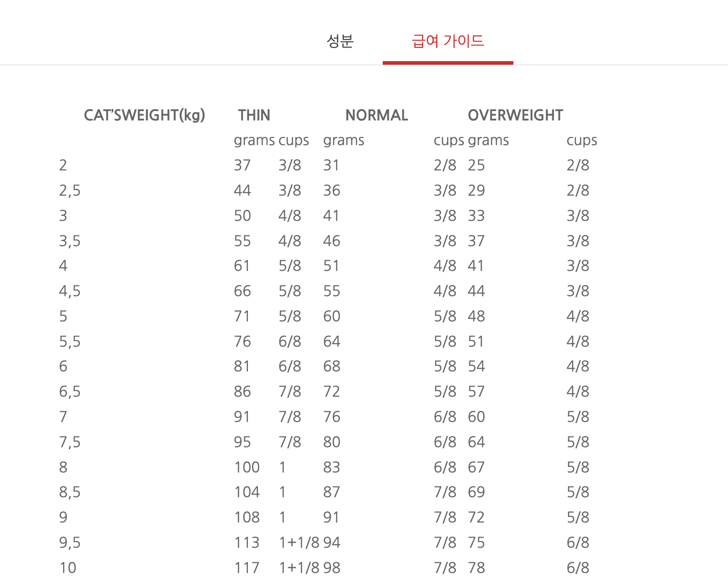
Task: Click the overweight grams value 78
Action: (x=476, y=568)
